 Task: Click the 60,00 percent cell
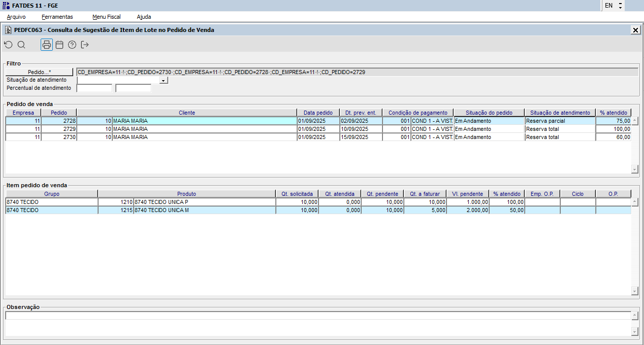click(614, 137)
